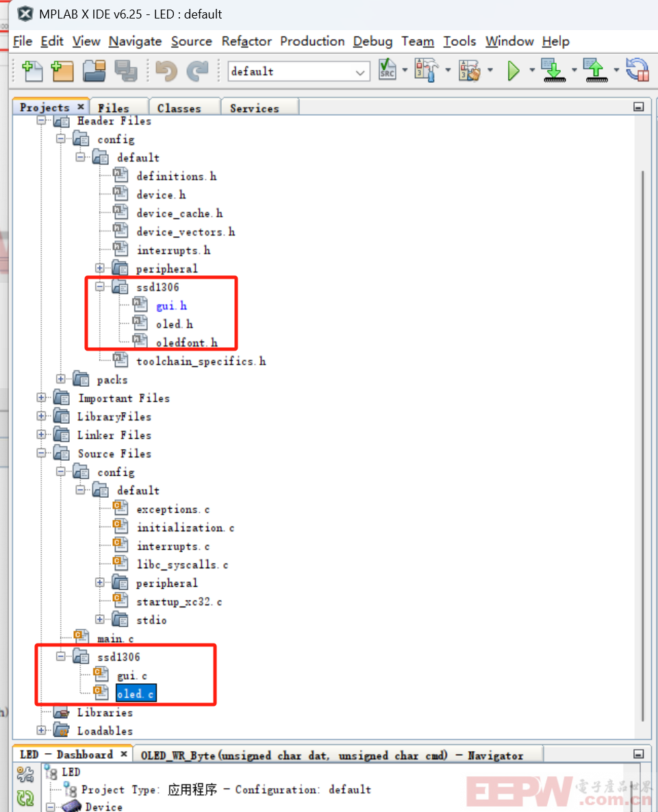This screenshot has width=658, height=812.
Task: Select gui.h in the project tree
Action: (x=171, y=306)
